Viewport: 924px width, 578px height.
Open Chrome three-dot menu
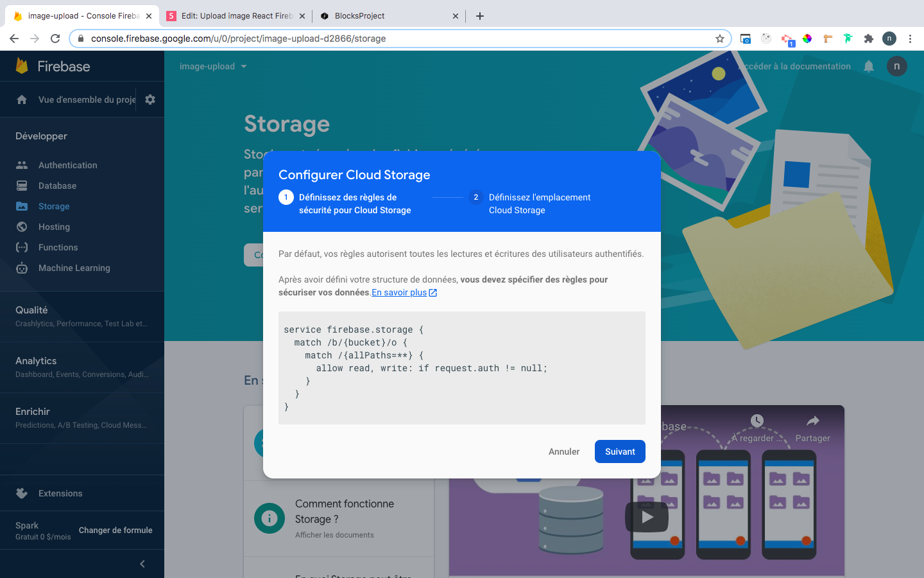point(910,39)
